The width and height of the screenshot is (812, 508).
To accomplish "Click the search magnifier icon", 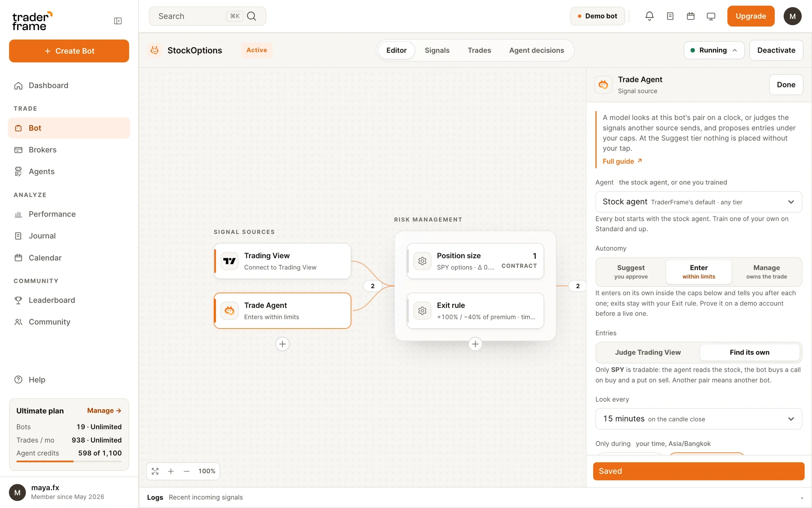I will 251,16.
